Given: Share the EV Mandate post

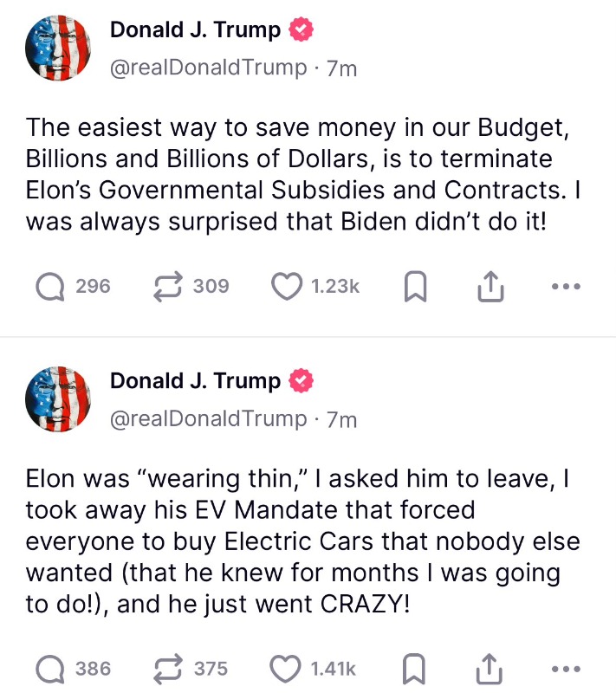Looking at the screenshot, I should tap(490, 668).
